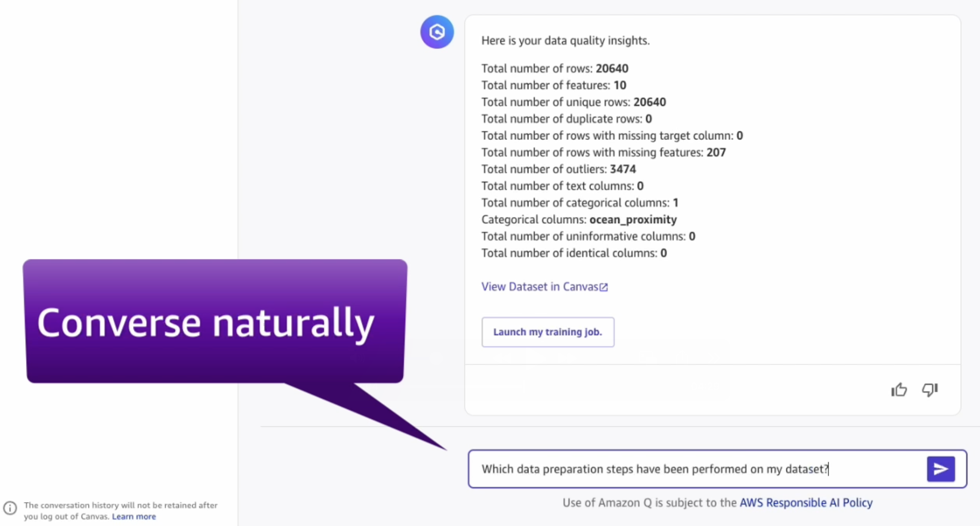This screenshot has width=980, height=526.
Task: Click the conversation history retention notice text
Action: coord(121,511)
